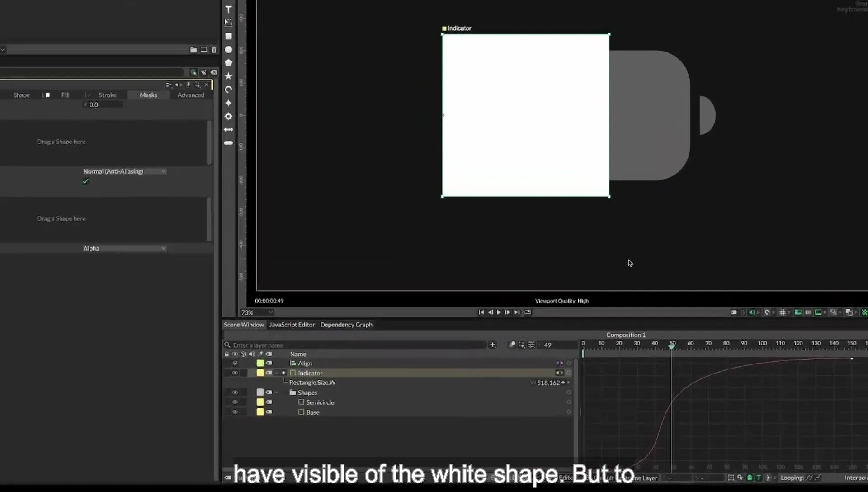Select the Capsule shape tool
The image size is (868, 492).
(x=228, y=143)
